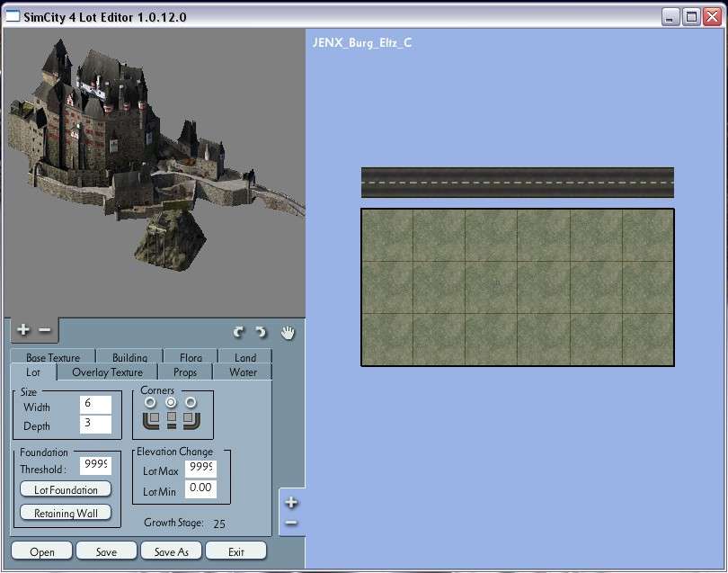Screen dimensions: 728x573
Task: Click the Width input field
Action: tap(95, 404)
